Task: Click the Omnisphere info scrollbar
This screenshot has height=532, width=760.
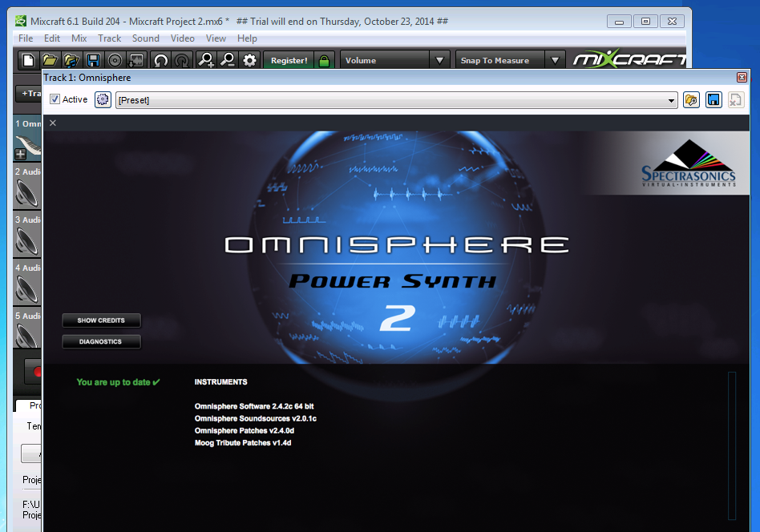Action: click(732, 445)
